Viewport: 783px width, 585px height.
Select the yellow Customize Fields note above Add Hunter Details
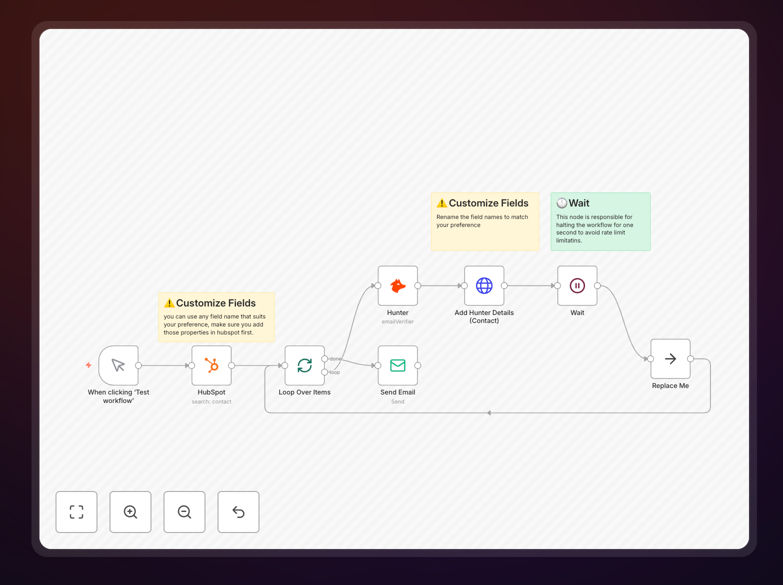point(485,221)
